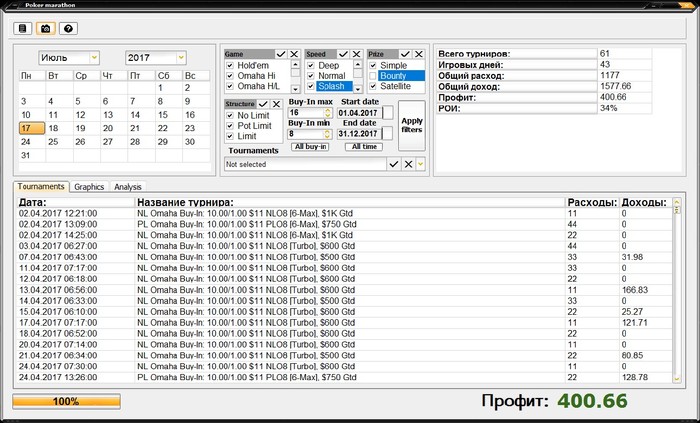Clear Tournaments selection with X icon
Image resolution: width=700 pixels, height=423 pixels.
[408, 164]
